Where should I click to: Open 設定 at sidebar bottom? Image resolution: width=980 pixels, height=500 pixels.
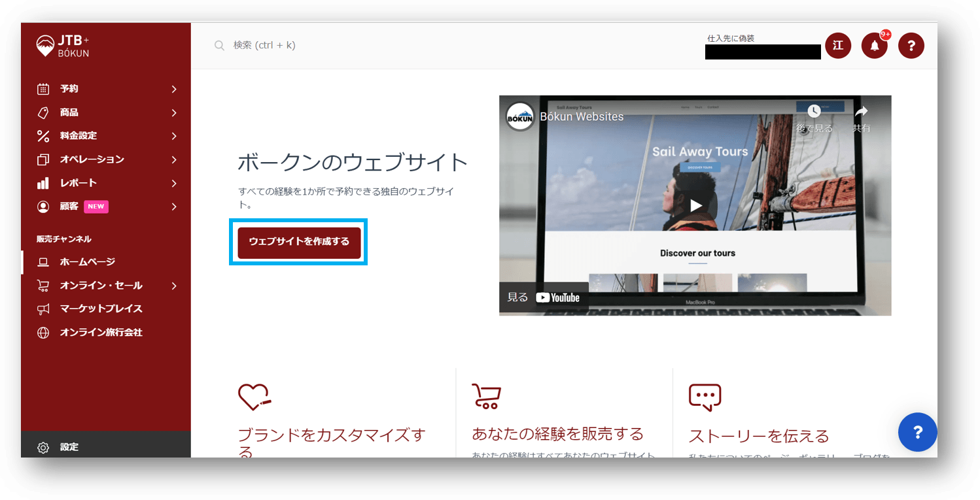tap(69, 448)
